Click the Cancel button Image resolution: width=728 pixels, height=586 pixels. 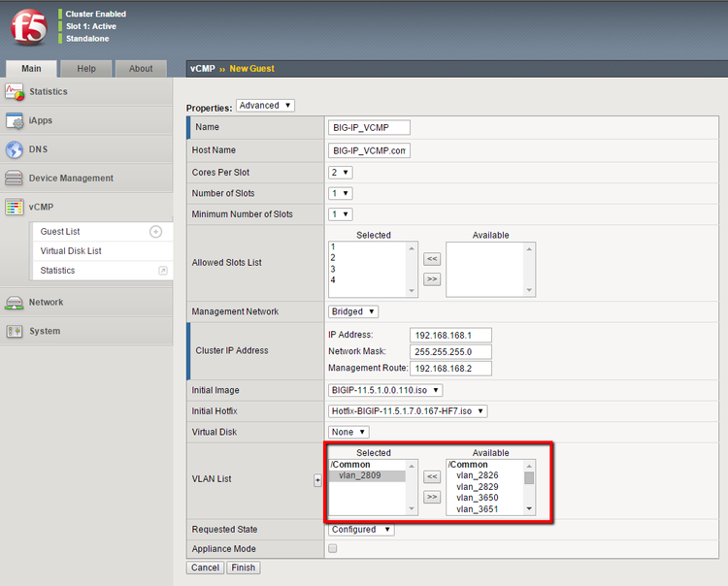205,568
